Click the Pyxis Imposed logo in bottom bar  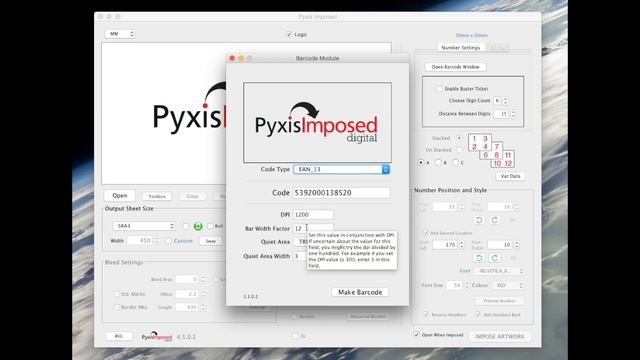point(157,336)
